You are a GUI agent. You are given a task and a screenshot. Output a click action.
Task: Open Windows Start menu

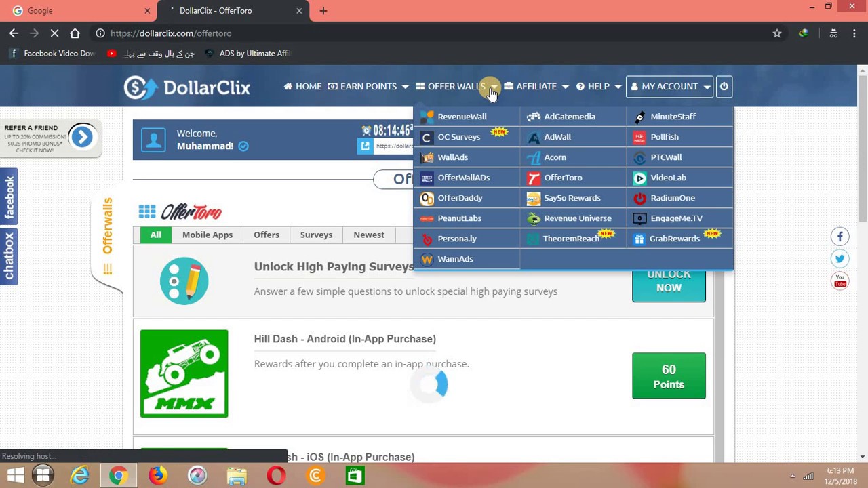(x=14, y=475)
